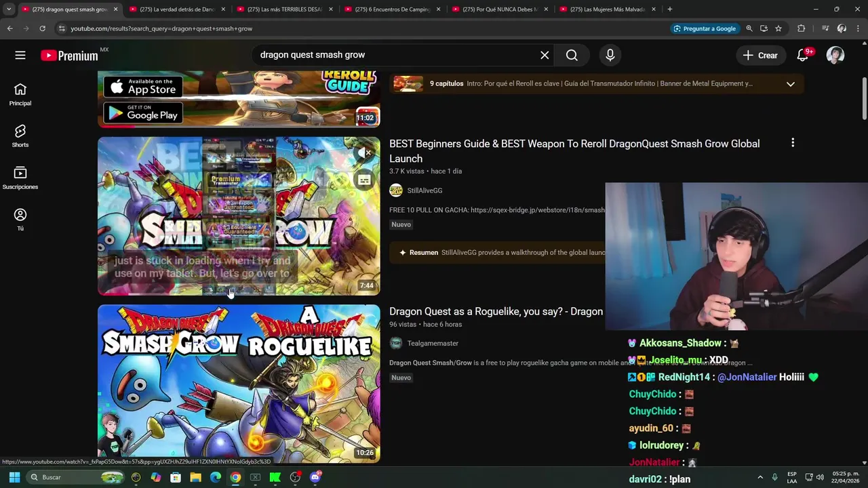Open Principal home in sidebar
This screenshot has width=868, height=488.
pos(20,95)
